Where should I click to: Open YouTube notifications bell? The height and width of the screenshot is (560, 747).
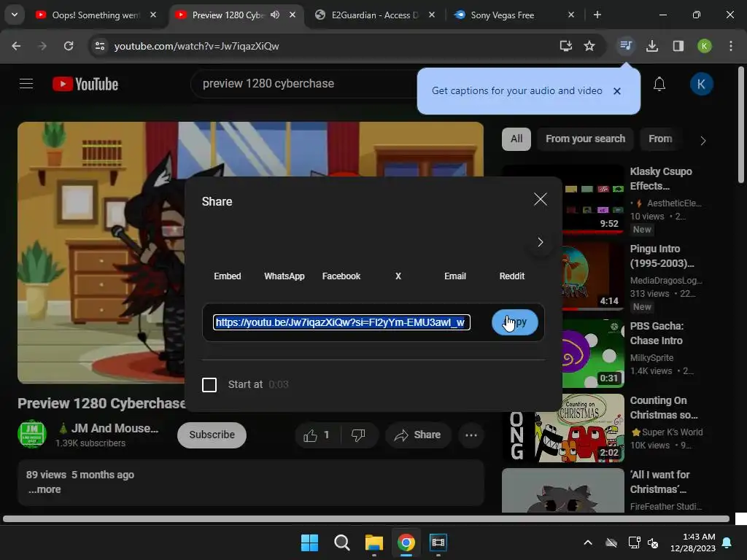(x=659, y=85)
